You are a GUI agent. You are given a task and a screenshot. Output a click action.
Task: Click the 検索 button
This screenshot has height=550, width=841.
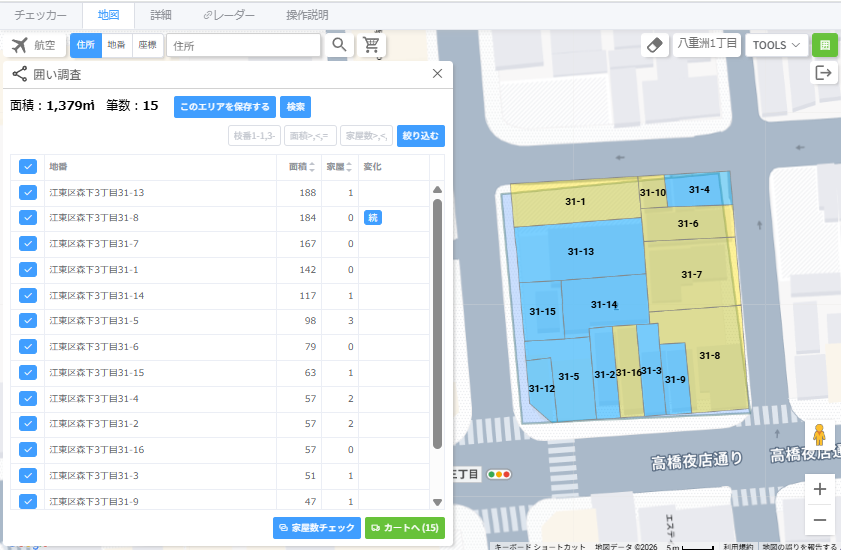[x=296, y=107]
